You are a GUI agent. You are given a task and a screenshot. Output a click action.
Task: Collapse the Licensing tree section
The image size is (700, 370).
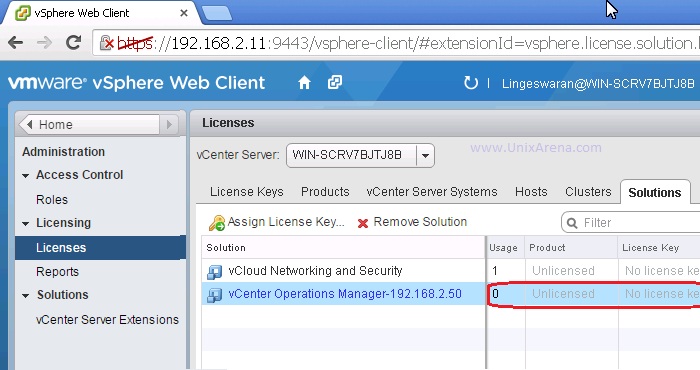[26, 224]
